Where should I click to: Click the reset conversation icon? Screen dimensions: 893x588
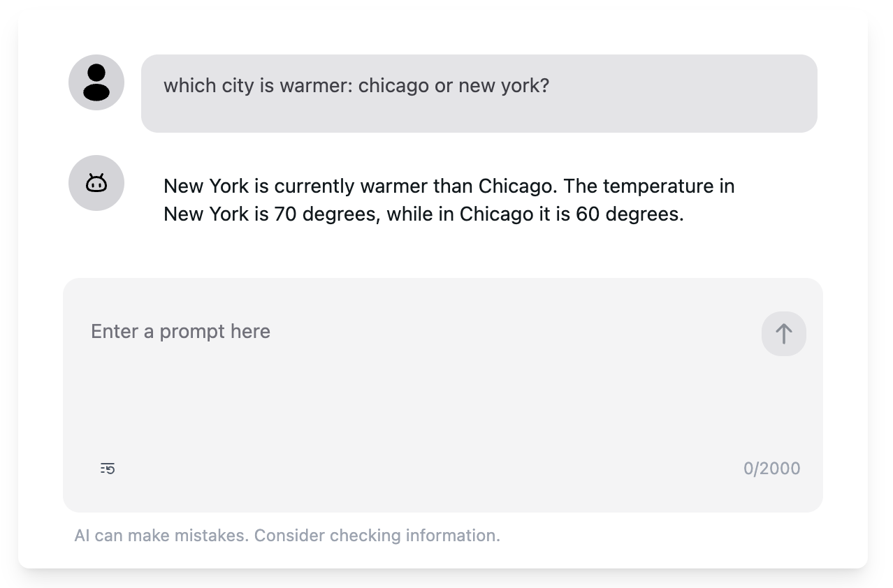(108, 469)
